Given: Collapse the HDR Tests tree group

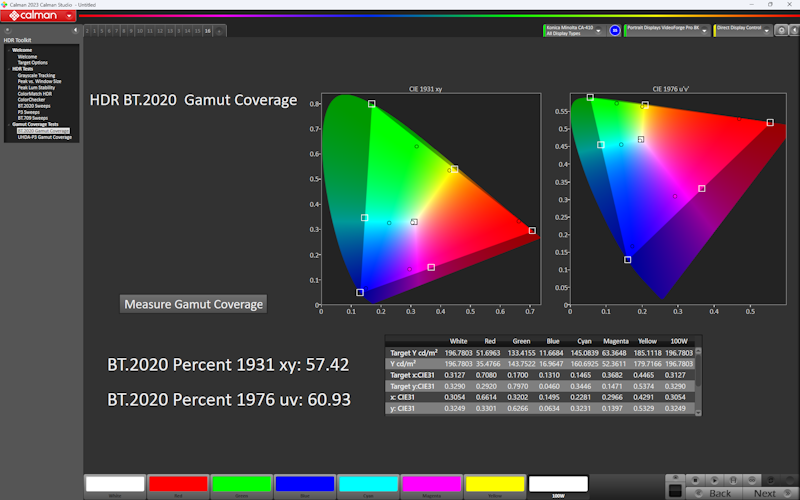Looking at the screenshot, I should click(x=9, y=69).
